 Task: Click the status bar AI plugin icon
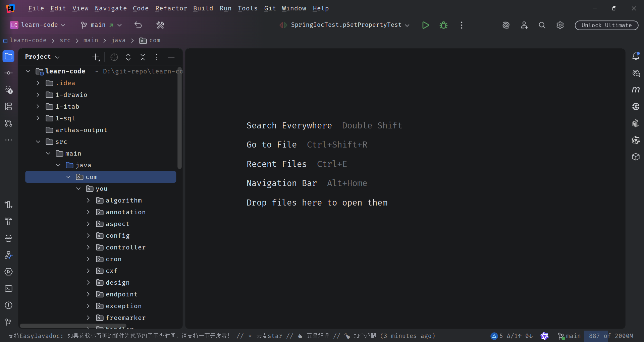point(545,336)
